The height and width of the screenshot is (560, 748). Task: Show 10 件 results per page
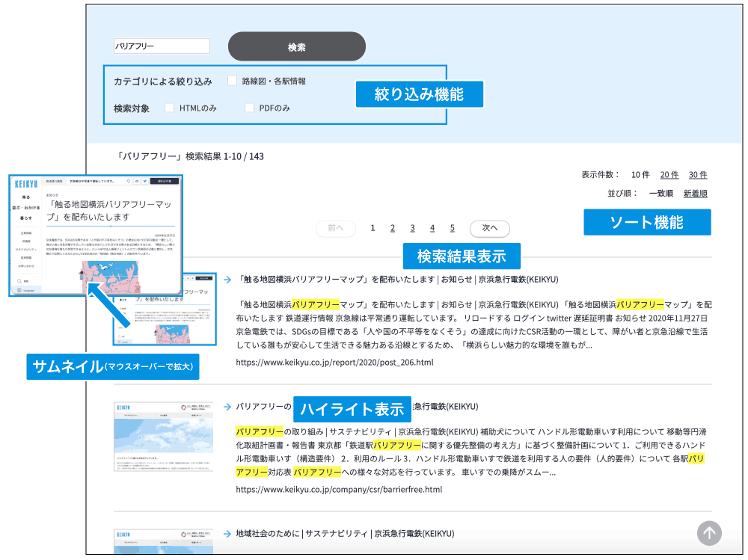[640, 175]
